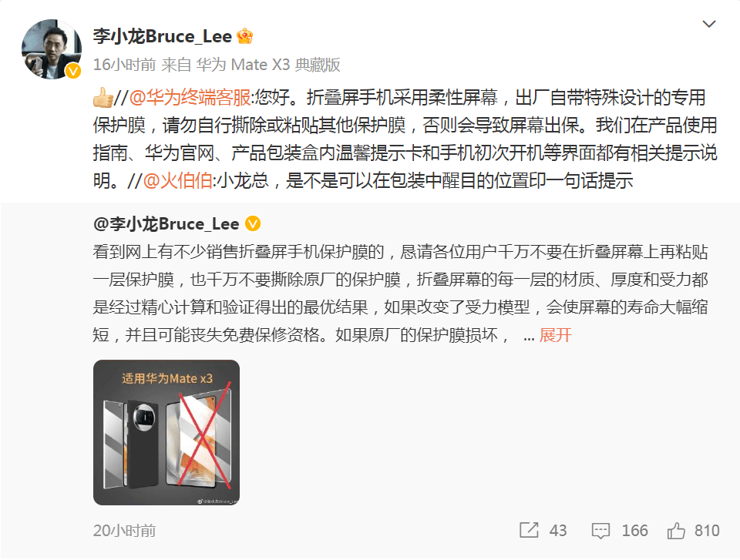Open the post options chevron menu
740x560 pixels.
(709, 24)
